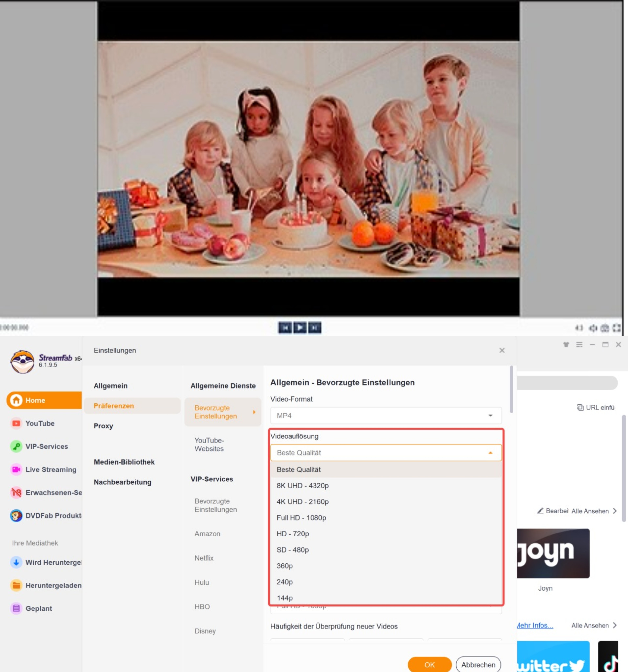This screenshot has height=672, width=628.
Task: Open Nachbearbeitung settings category
Action: [x=122, y=482]
